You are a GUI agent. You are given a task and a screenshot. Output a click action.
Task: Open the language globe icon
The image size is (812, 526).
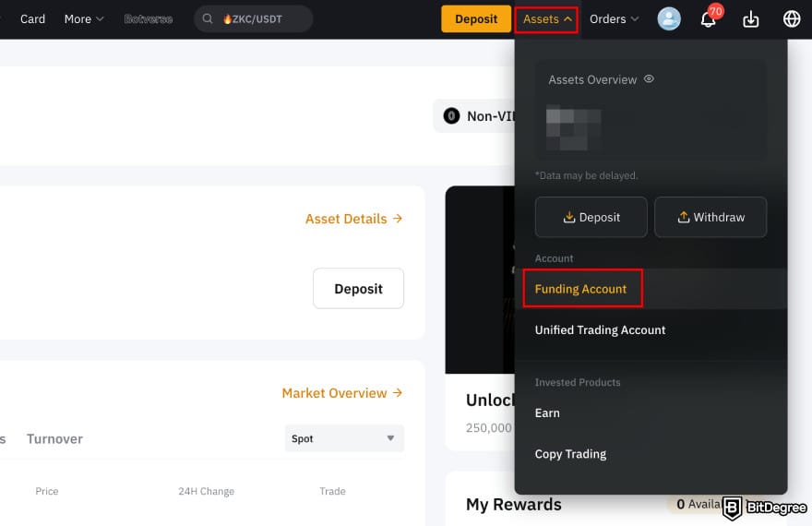click(x=792, y=19)
